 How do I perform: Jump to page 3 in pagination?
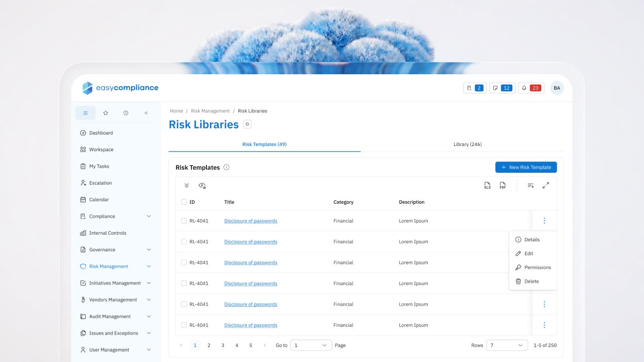pyautogui.click(x=223, y=345)
